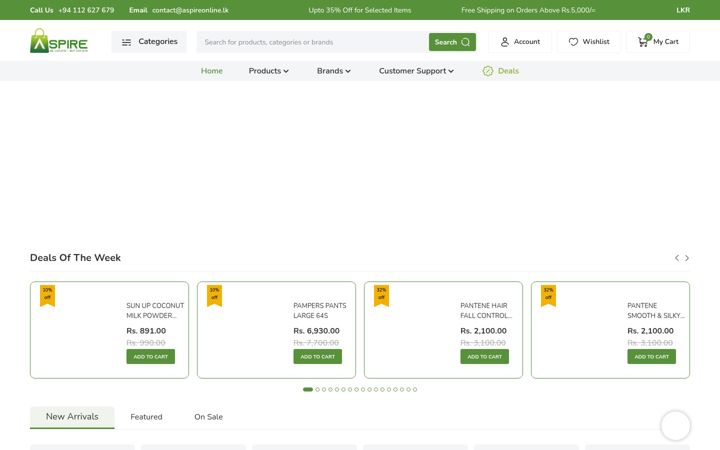Add Pantene Hair Fall Control to cart
This screenshot has height=450, width=720.
click(484, 356)
